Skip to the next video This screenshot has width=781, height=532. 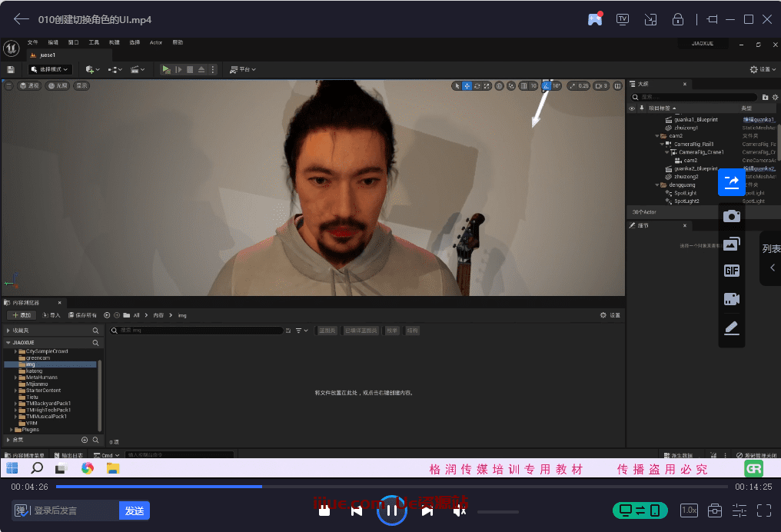pyautogui.click(x=427, y=510)
